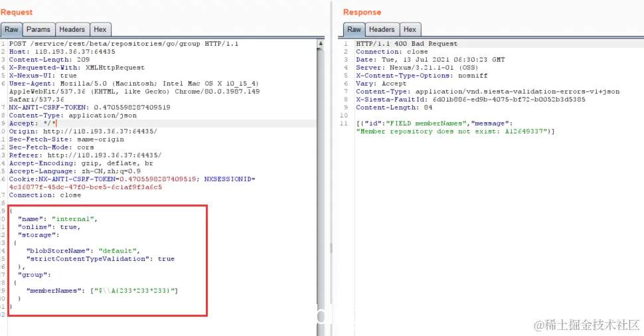Click the request Connection: close line
The image size is (644, 336).
[x=44, y=195]
